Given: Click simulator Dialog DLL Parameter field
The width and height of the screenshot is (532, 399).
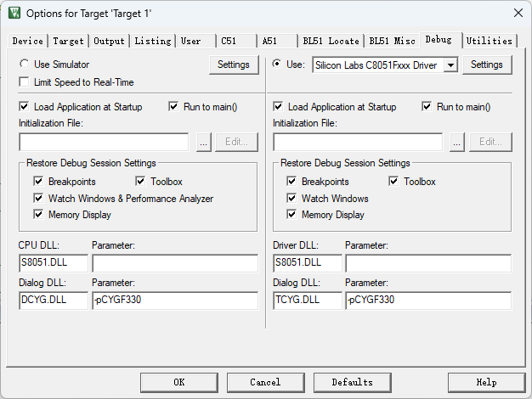Looking at the screenshot, I should tap(175, 301).
